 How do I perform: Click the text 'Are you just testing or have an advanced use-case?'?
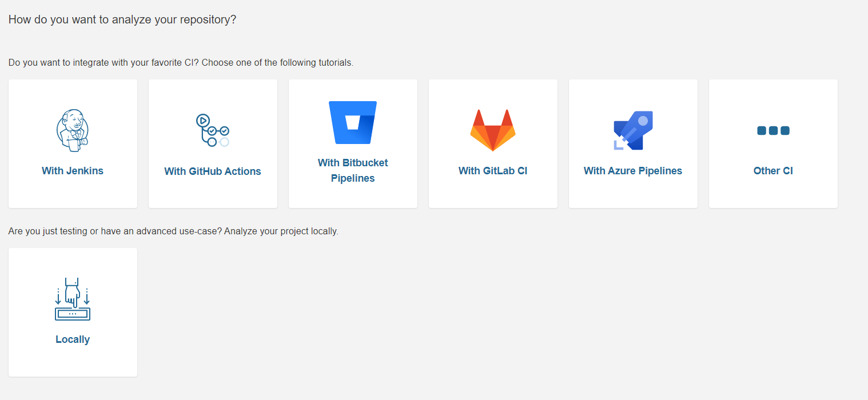click(115, 231)
